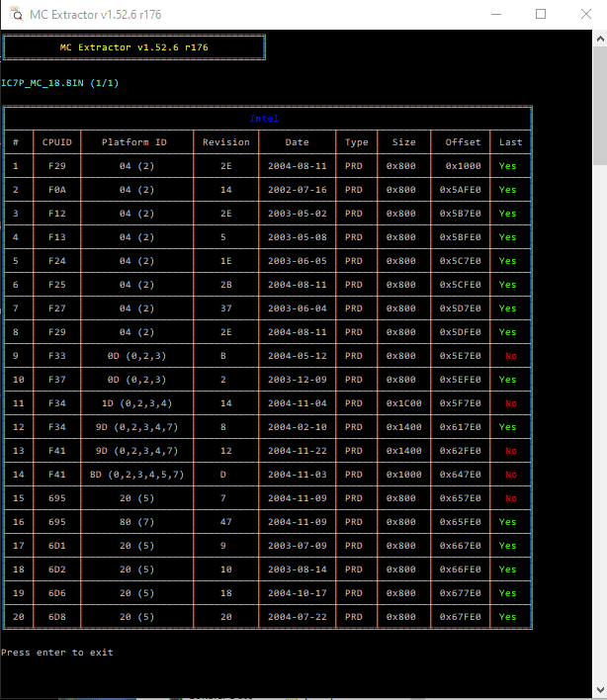Minimize the MC Extractor window

tap(496, 14)
